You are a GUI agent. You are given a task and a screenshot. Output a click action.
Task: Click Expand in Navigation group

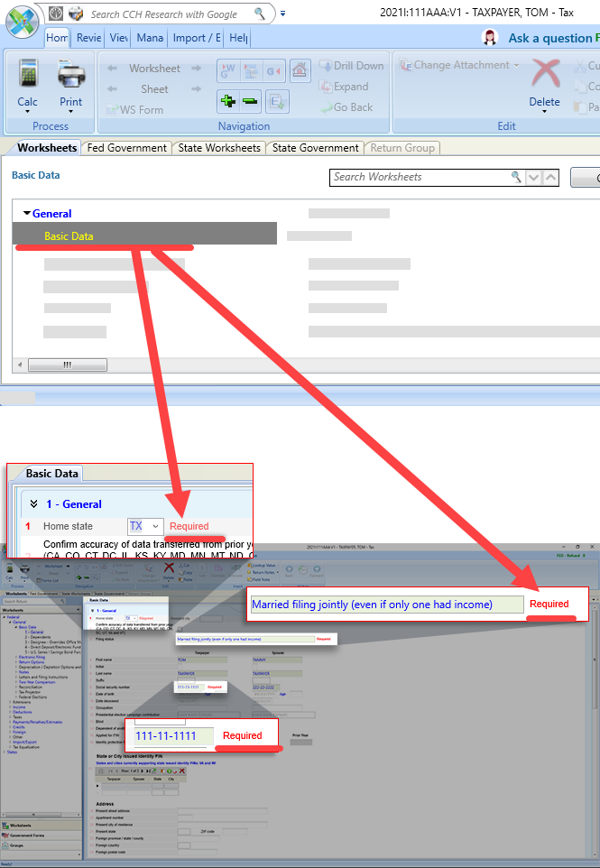pos(344,87)
